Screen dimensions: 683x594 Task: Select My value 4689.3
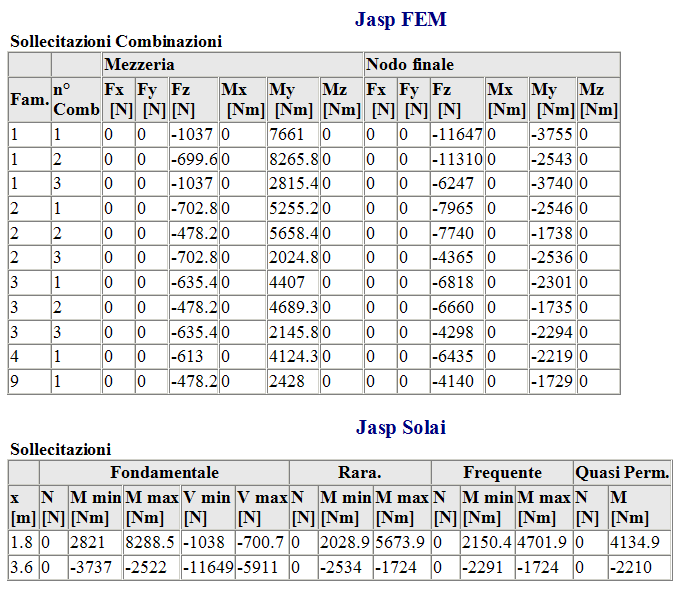[294, 307]
